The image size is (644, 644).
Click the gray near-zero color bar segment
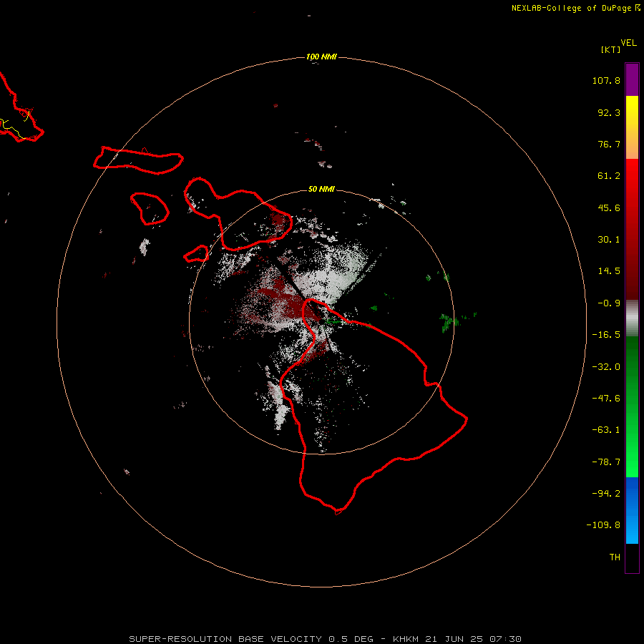pyautogui.click(x=632, y=318)
